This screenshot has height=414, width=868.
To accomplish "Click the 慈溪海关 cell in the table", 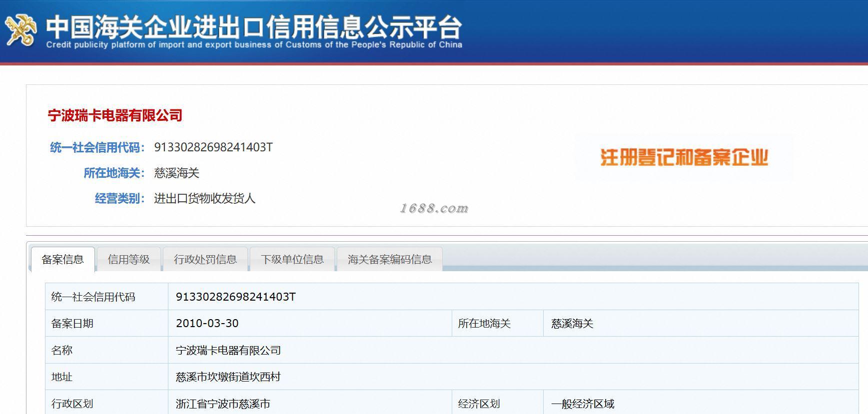I will click(x=701, y=323).
